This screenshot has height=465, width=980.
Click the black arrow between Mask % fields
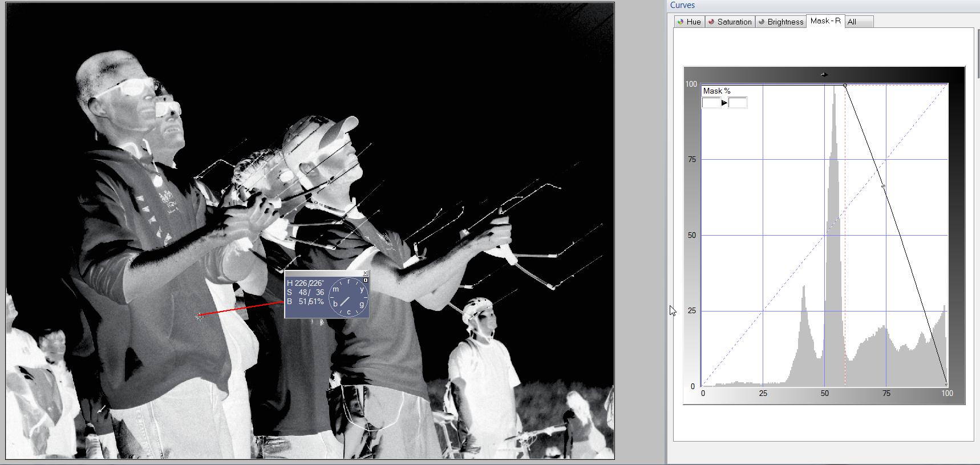tap(724, 103)
